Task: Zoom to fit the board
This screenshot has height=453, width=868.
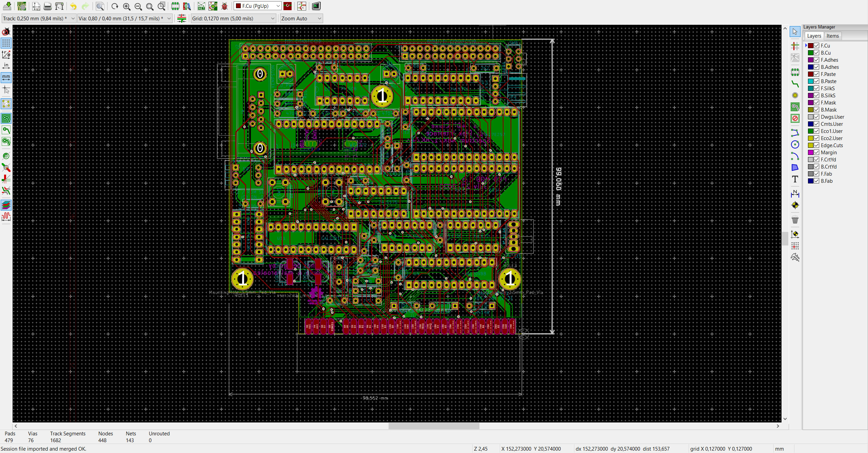Action: pyautogui.click(x=150, y=6)
